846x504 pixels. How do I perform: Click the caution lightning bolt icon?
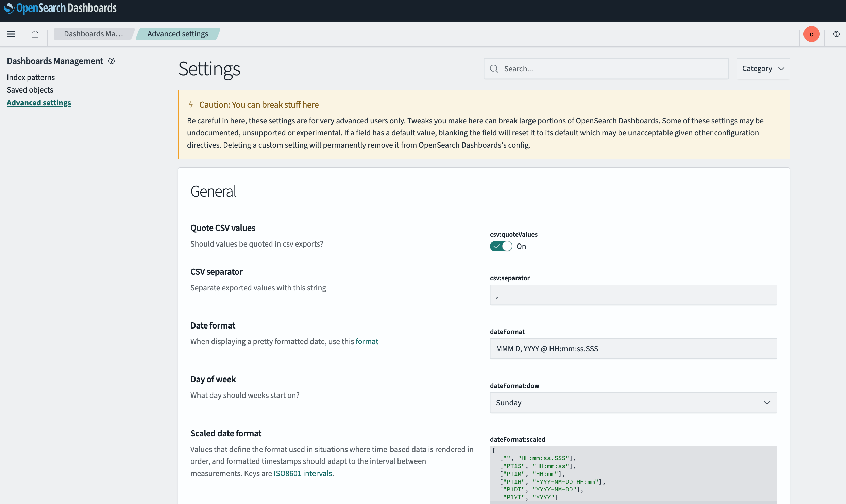[x=191, y=105]
